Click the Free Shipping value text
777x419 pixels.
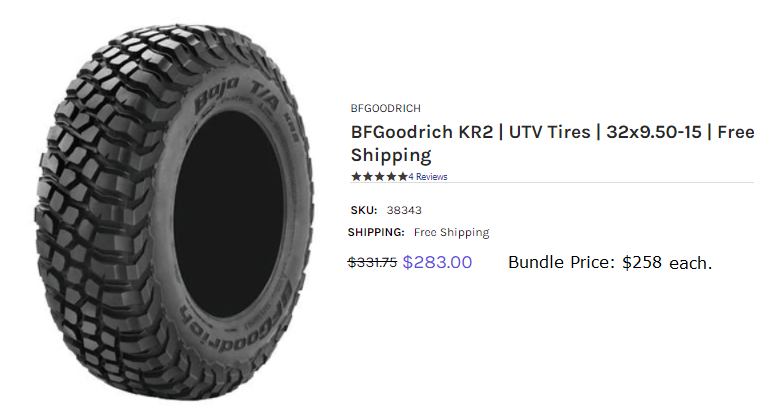tap(451, 232)
